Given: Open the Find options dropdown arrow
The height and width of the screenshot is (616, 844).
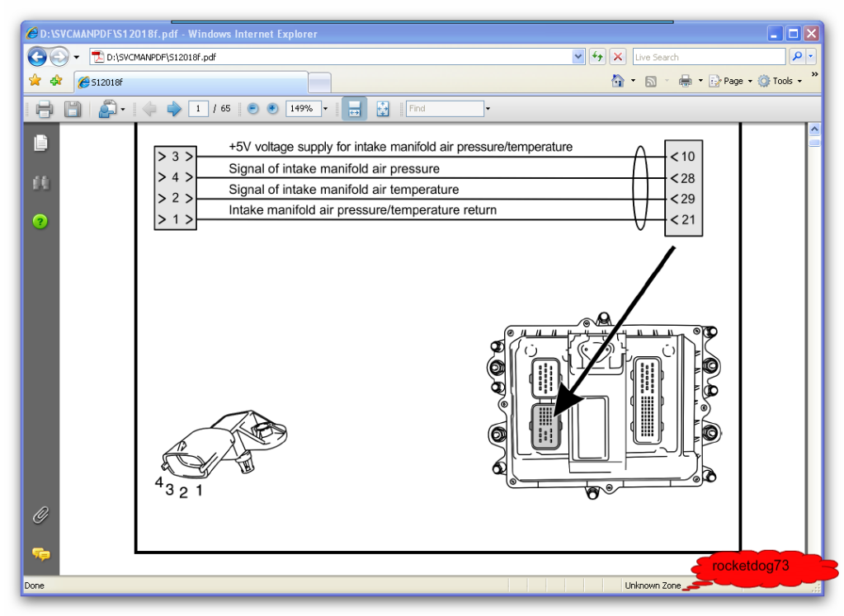Looking at the screenshot, I should (487, 108).
